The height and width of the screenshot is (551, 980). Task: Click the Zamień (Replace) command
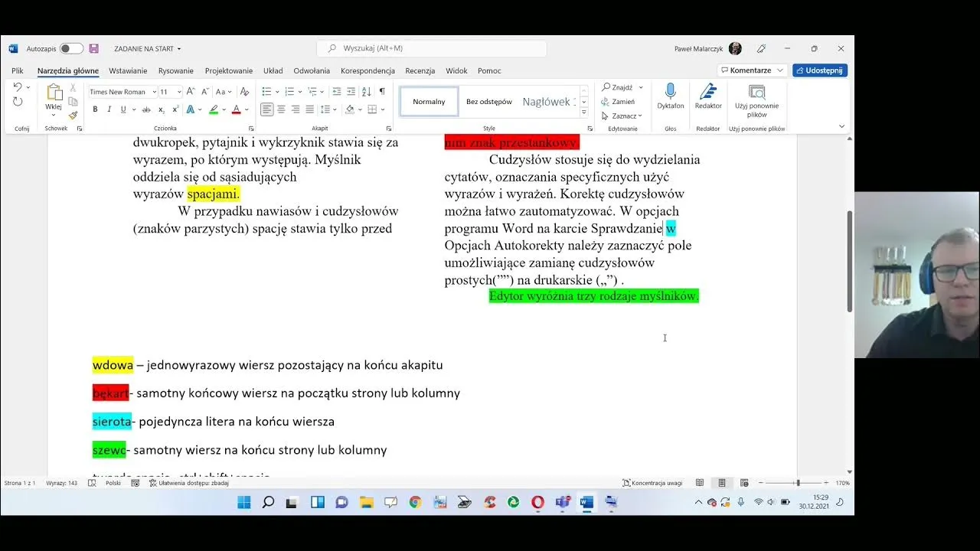pos(622,99)
